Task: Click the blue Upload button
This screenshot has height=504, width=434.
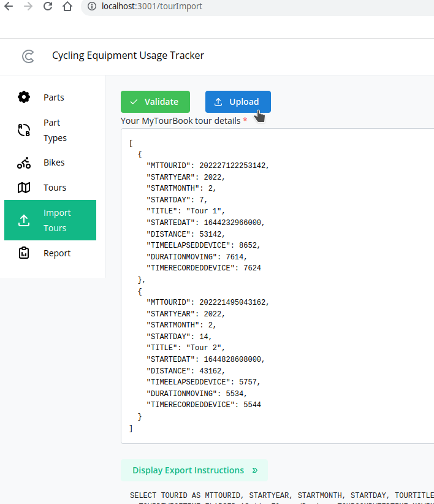Action: tap(238, 102)
